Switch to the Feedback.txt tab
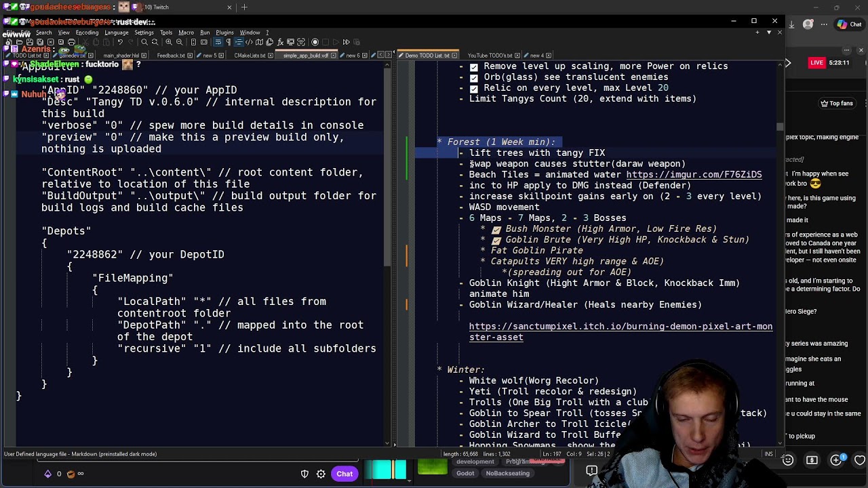868x488 pixels. pyautogui.click(x=171, y=56)
